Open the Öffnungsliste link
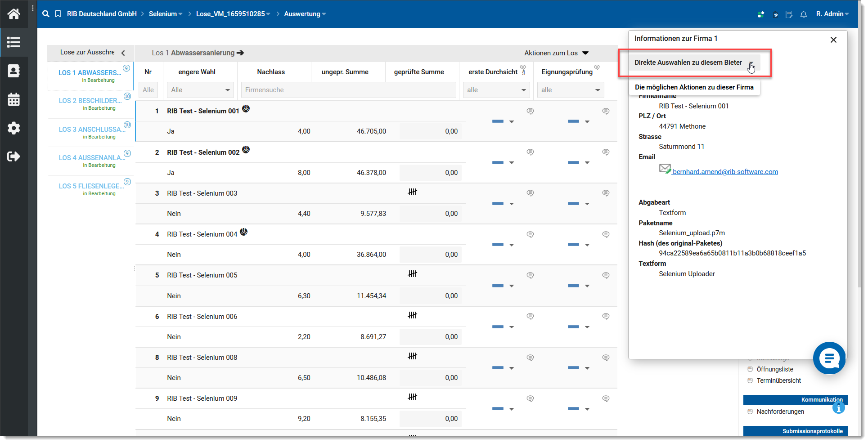 775,369
